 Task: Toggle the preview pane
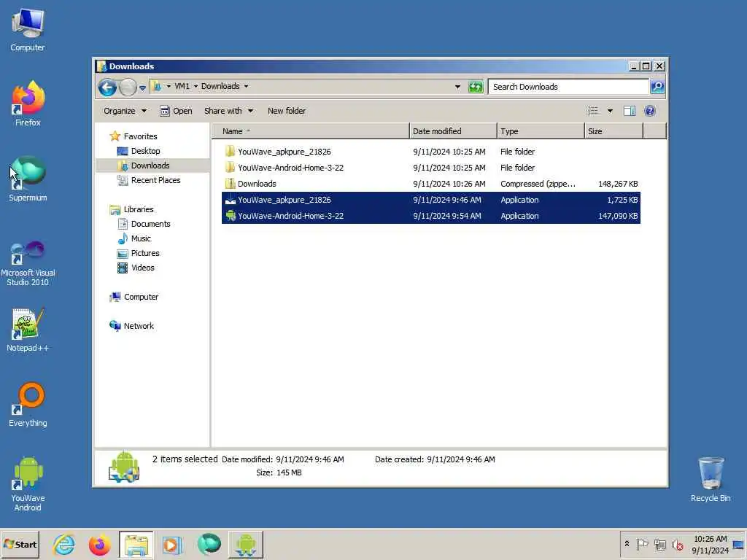click(x=630, y=111)
